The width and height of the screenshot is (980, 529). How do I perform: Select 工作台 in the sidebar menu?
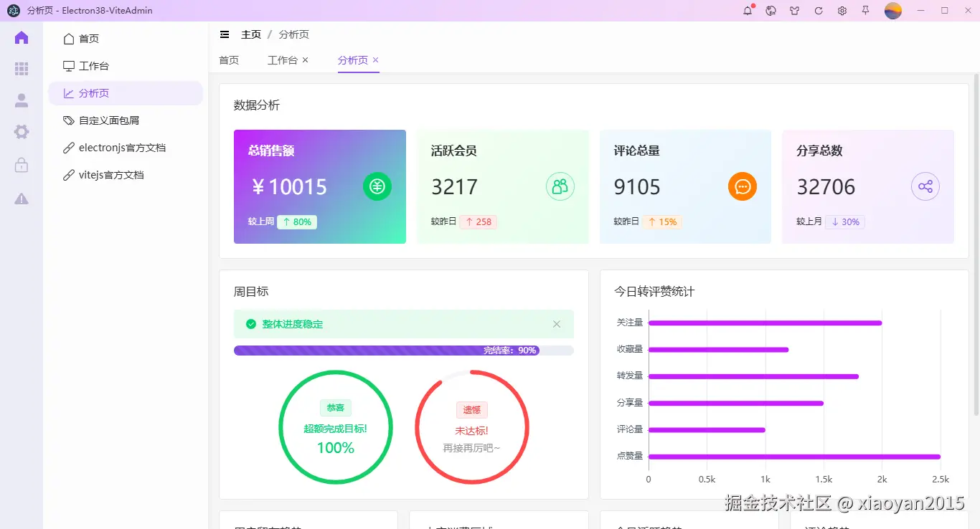[x=94, y=65]
